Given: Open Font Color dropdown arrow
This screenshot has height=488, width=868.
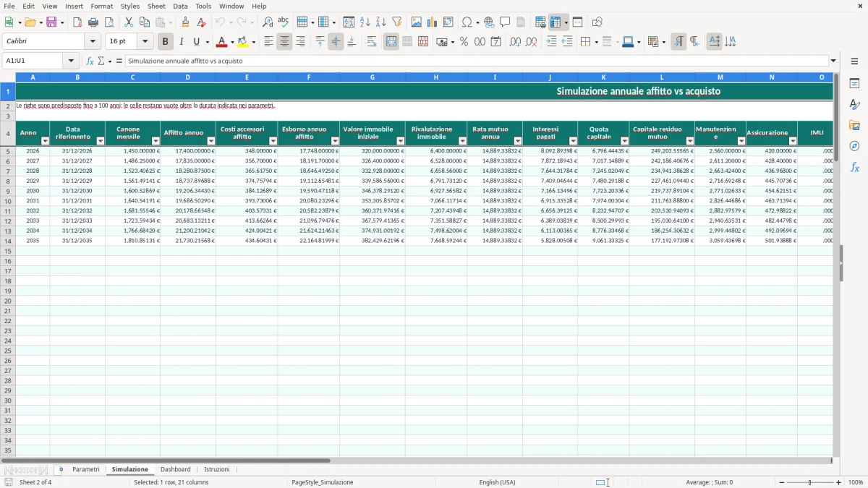Looking at the screenshot, I should click(x=232, y=42).
